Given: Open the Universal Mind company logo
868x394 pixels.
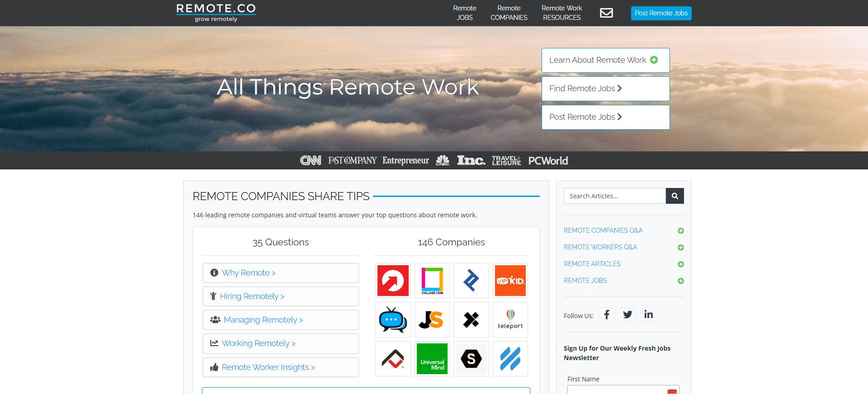Looking at the screenshot, I should [x=432, y=359].
